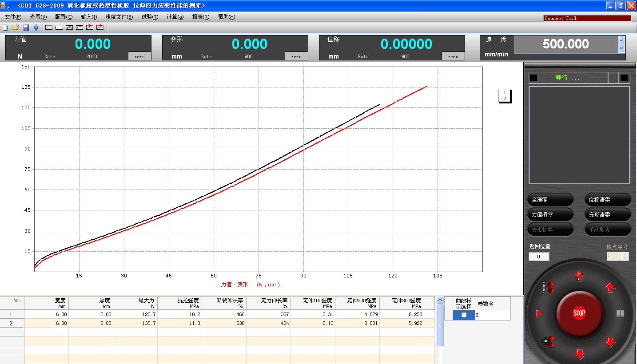Click the 全清零 button
637x364 pixels.
(550, 200)
